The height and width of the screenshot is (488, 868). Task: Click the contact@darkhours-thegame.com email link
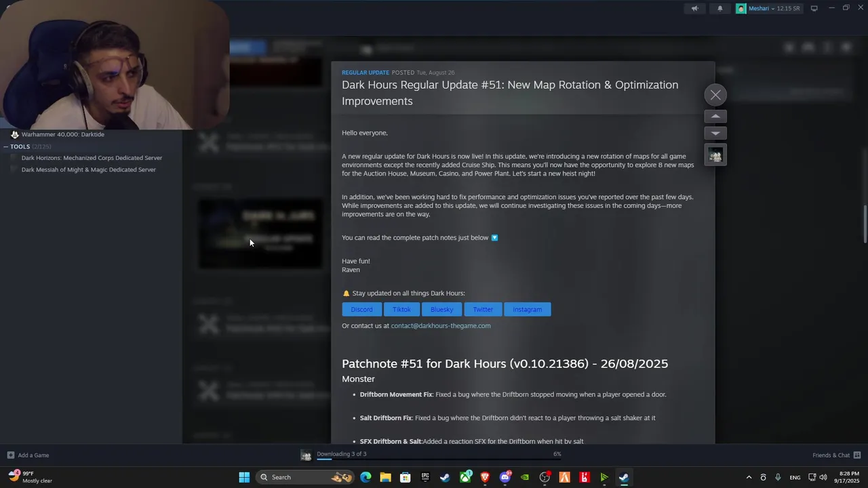pyautogui.click(x=441, y=325)
